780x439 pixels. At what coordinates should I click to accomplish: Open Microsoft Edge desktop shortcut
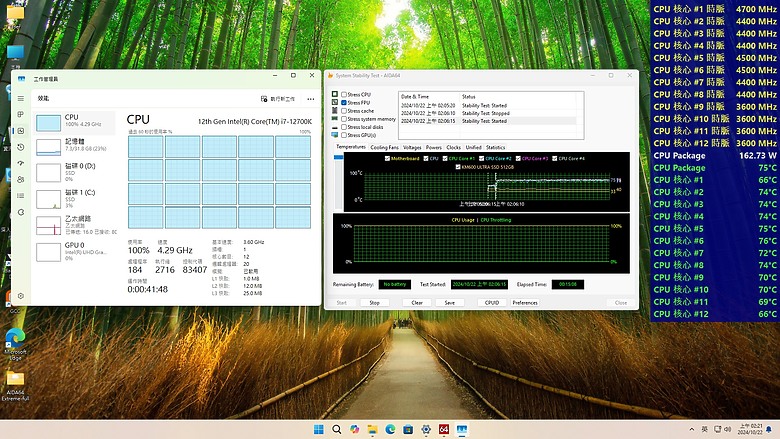pyautogui.click(x=15, y=344)
